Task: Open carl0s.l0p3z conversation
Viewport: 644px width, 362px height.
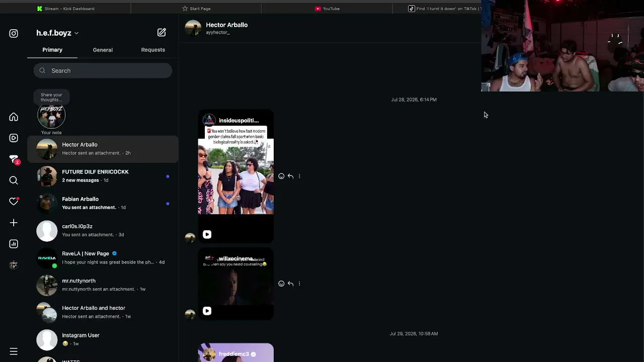Action: (x=103, y=230)
